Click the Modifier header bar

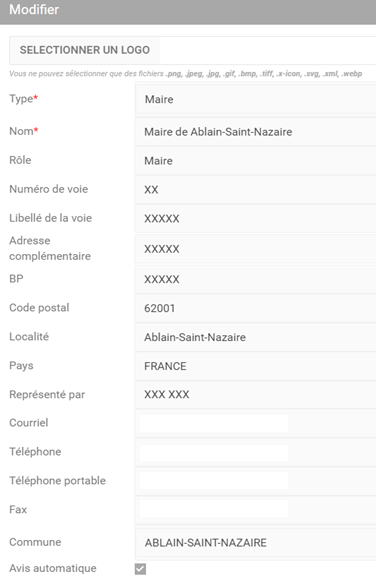point(188,12)
